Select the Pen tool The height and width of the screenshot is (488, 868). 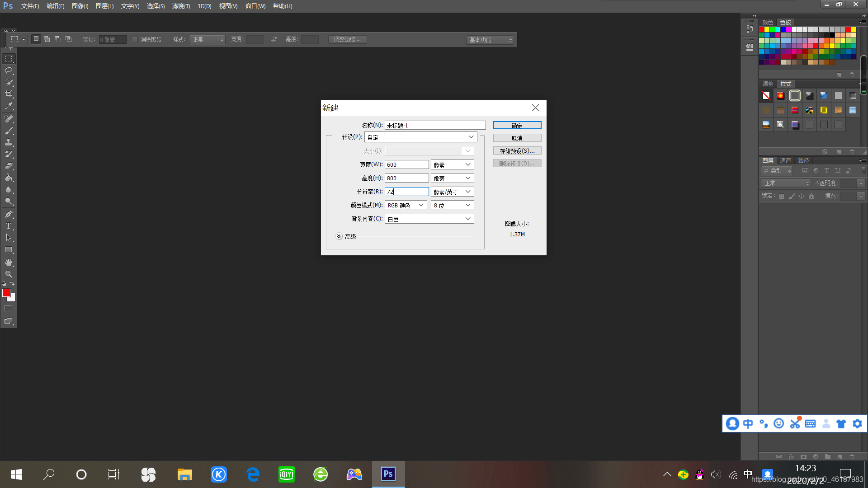tap(9, 214)
